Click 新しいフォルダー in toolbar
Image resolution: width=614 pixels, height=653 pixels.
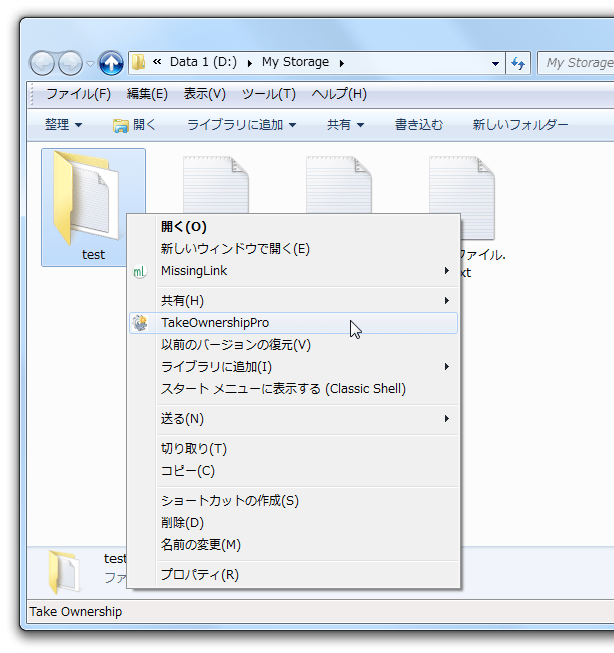pyautogui.click(x=520, y=125)
